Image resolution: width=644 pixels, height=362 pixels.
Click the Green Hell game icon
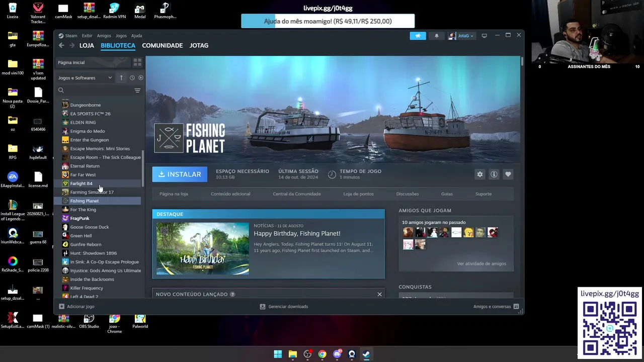(65, 236)
